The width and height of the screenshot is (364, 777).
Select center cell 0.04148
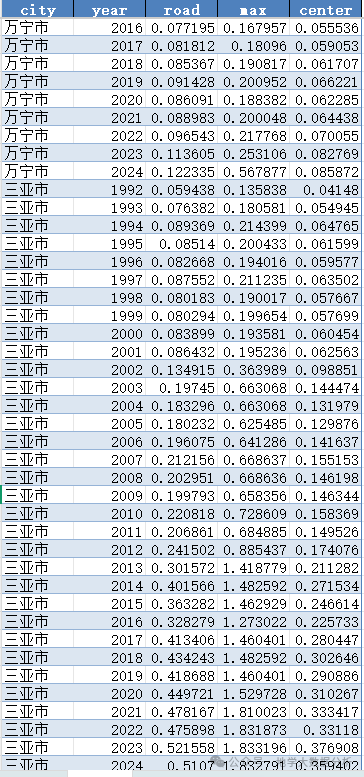click(325, 190)
